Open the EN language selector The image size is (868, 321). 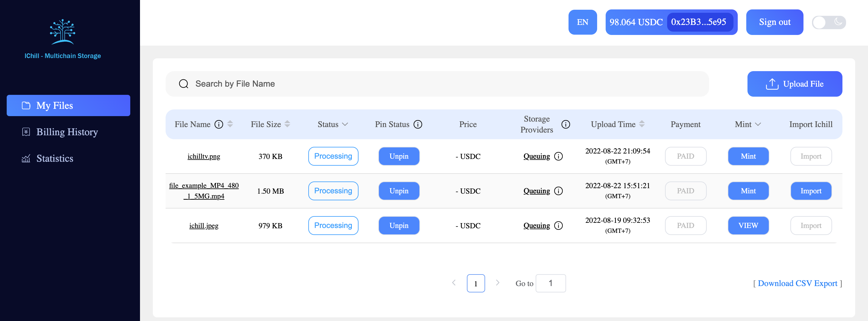(582, 22)
